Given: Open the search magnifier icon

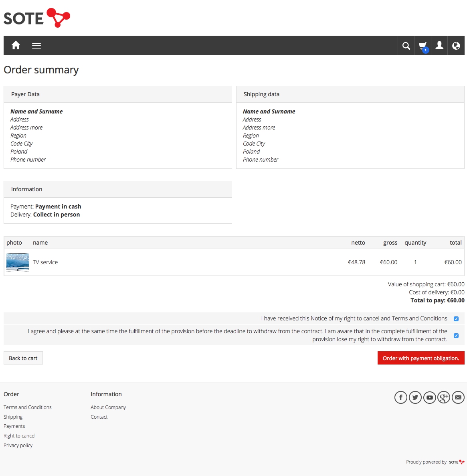Looking at the screenshot, I should point(406,46).
